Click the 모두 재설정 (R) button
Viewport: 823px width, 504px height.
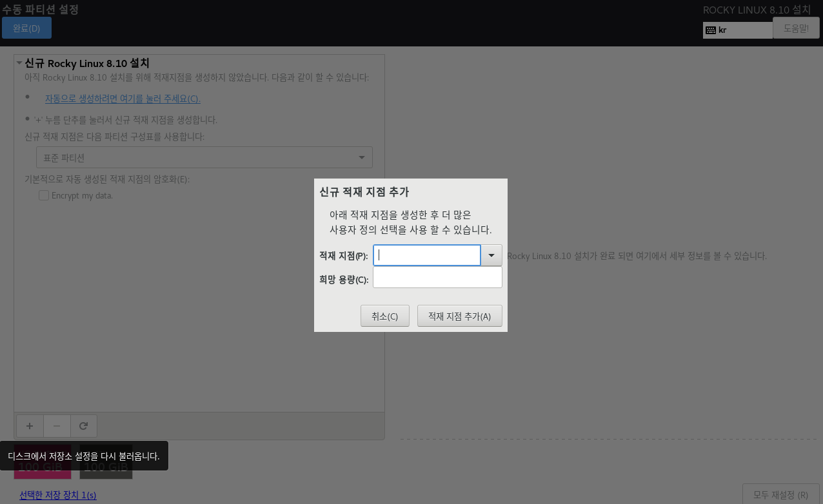781,495
